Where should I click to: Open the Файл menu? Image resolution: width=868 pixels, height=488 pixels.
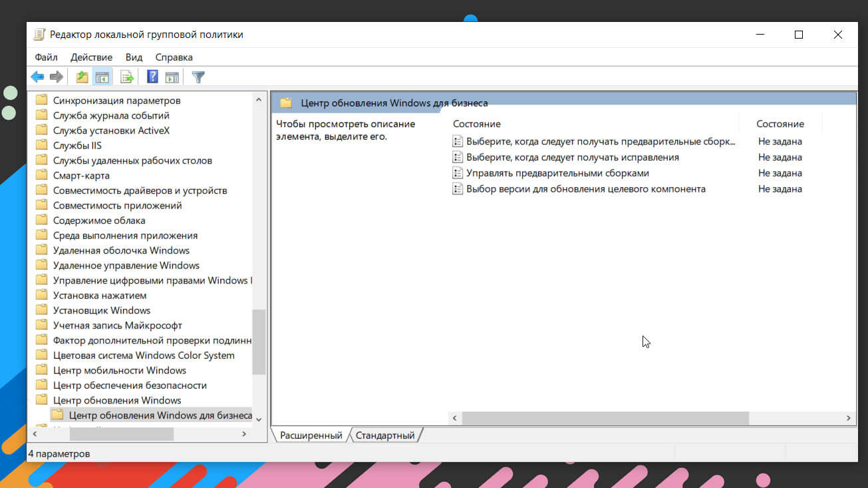pos(46,57)
